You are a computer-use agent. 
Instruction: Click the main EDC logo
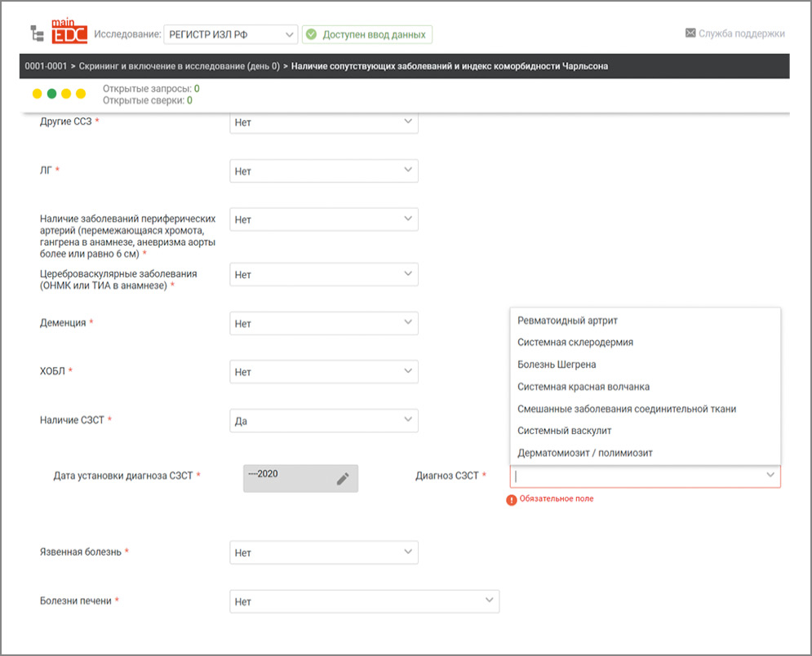click(x=69, y=33)
